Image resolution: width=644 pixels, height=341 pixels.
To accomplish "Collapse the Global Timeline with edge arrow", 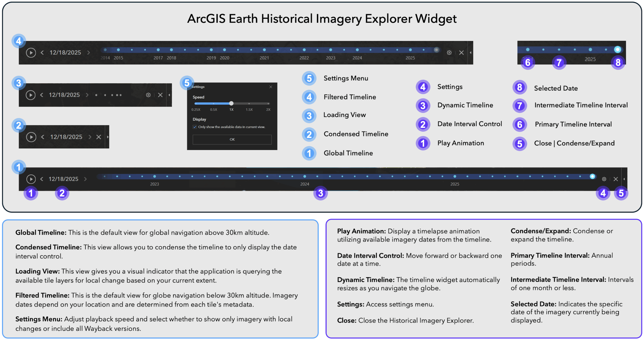I will pyautogui.click(x=624, y=179).
